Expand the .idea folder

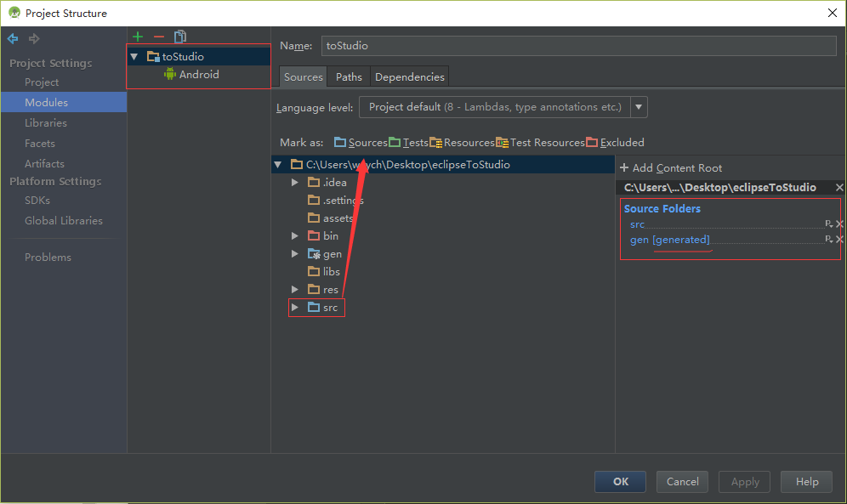(x=295, y=183)
